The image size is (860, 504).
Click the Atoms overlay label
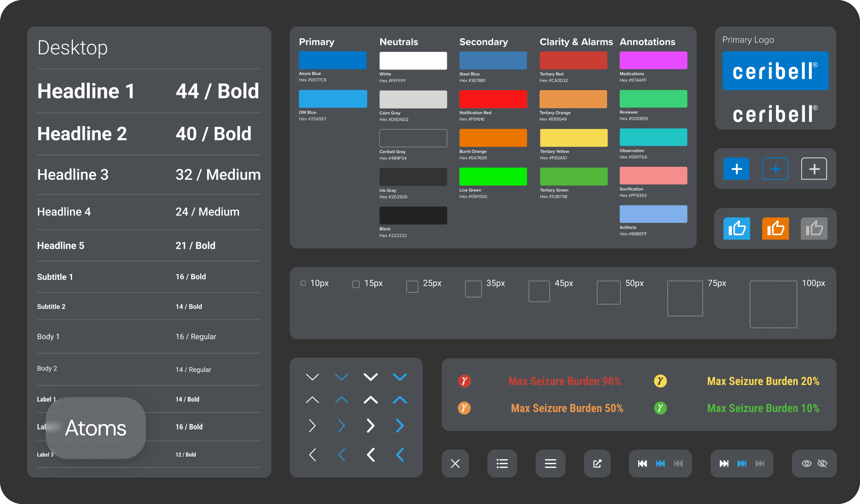coord(96,428)
